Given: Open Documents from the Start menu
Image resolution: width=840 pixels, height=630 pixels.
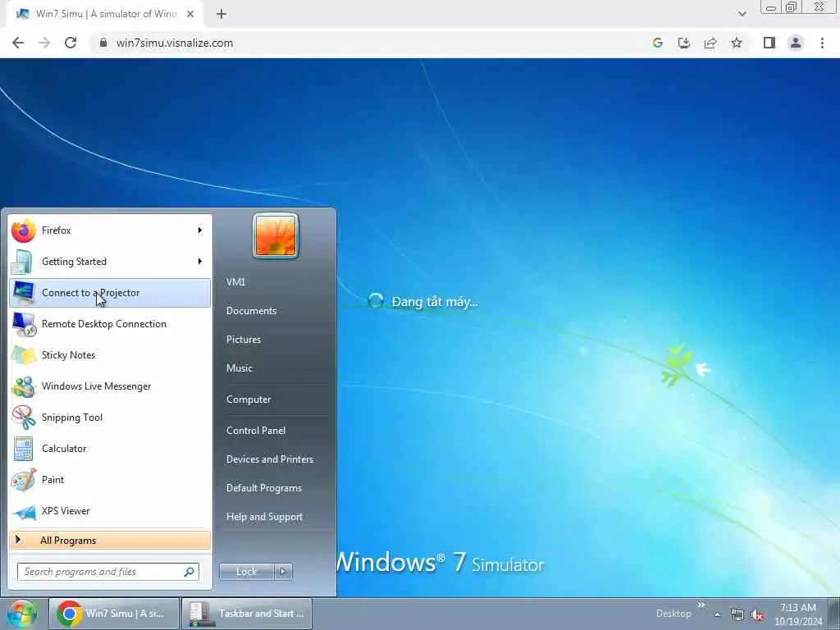Looking at the screenshot, I should [x=251, y=311].
